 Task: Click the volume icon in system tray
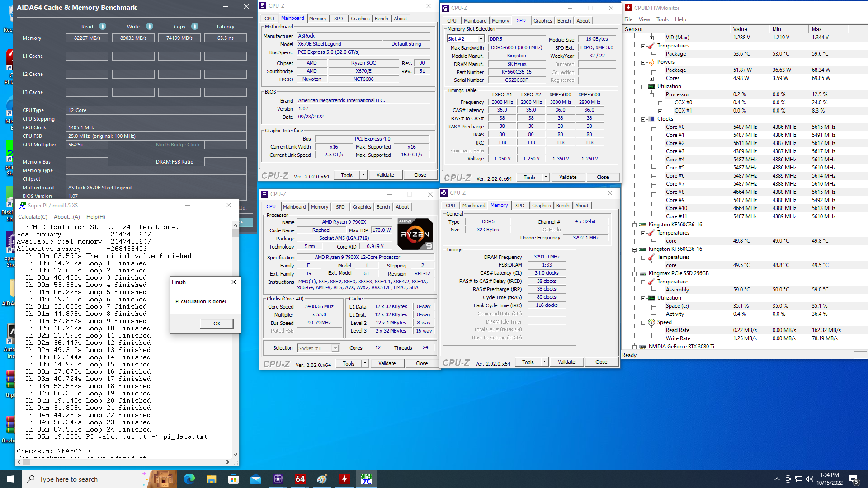[809, 479]
